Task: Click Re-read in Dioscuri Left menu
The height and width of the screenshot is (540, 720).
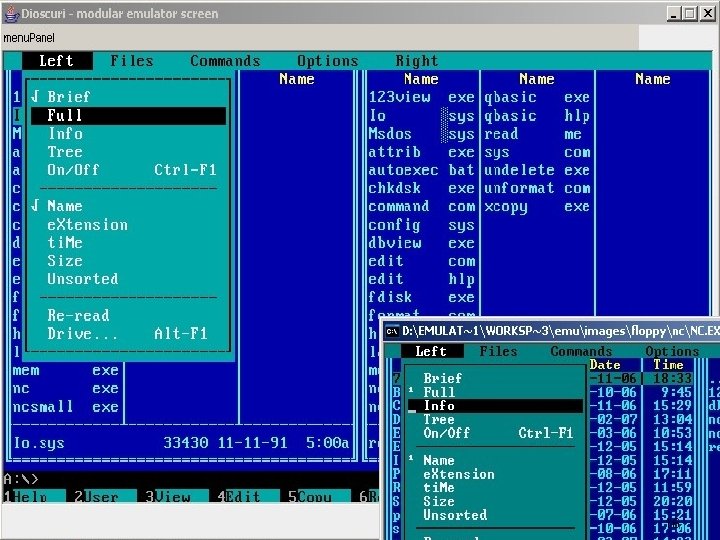Action: tap(129, 315)
